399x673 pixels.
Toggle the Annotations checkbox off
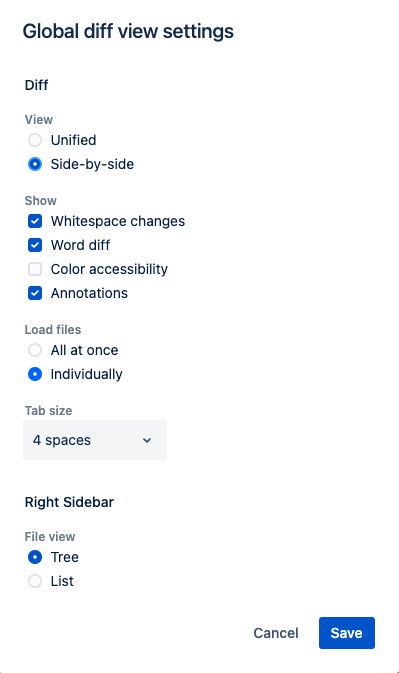point(35,293)
